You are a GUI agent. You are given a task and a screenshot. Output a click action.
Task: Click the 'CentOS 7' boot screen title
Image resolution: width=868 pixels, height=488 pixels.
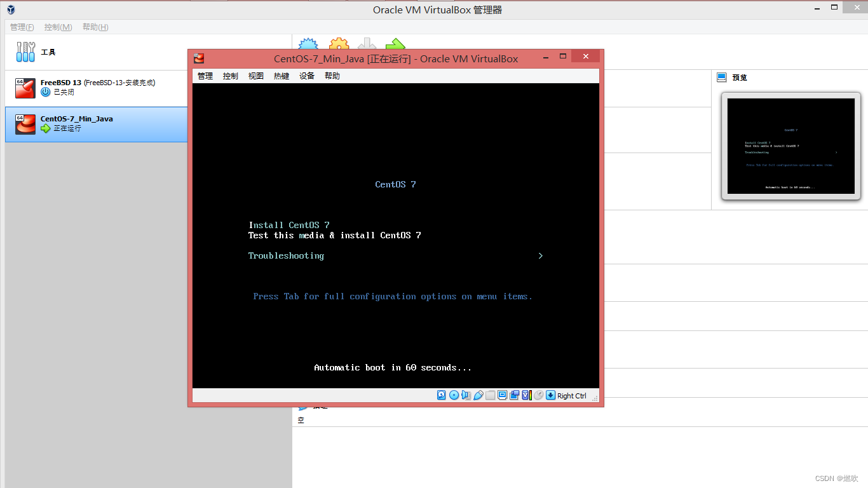click(x=395, y=184)
